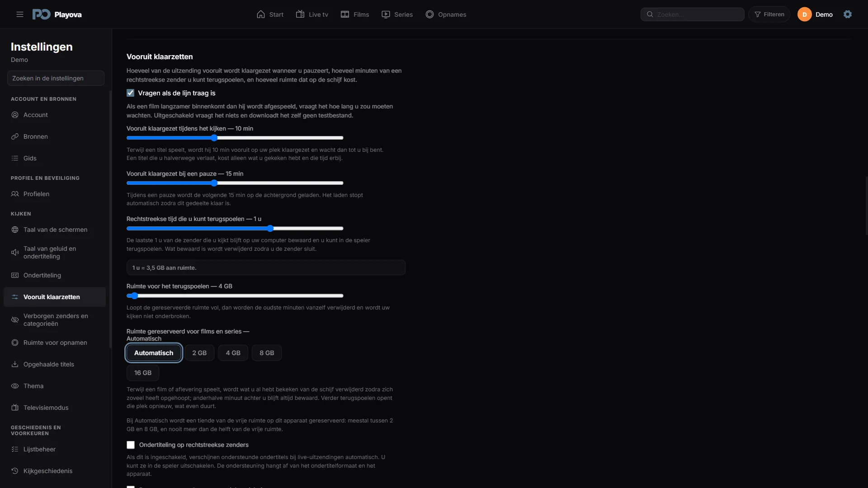Go to the Start tab
The image size is (868, 488).
click(270, 14)
